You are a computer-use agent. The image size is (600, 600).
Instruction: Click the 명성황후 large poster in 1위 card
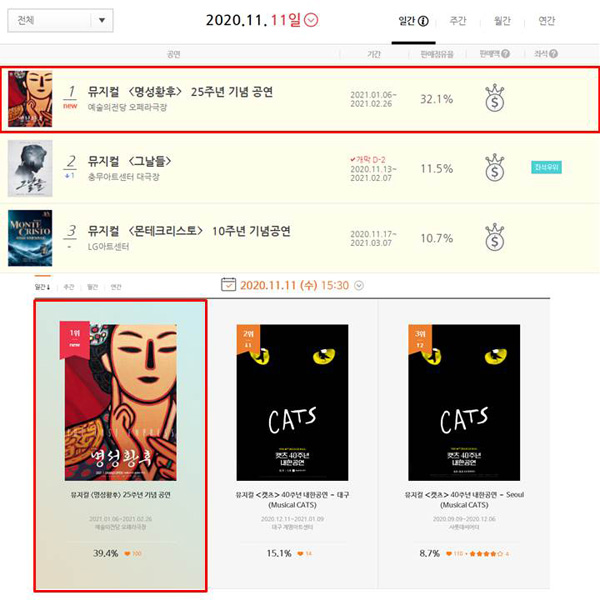[121, 403]
